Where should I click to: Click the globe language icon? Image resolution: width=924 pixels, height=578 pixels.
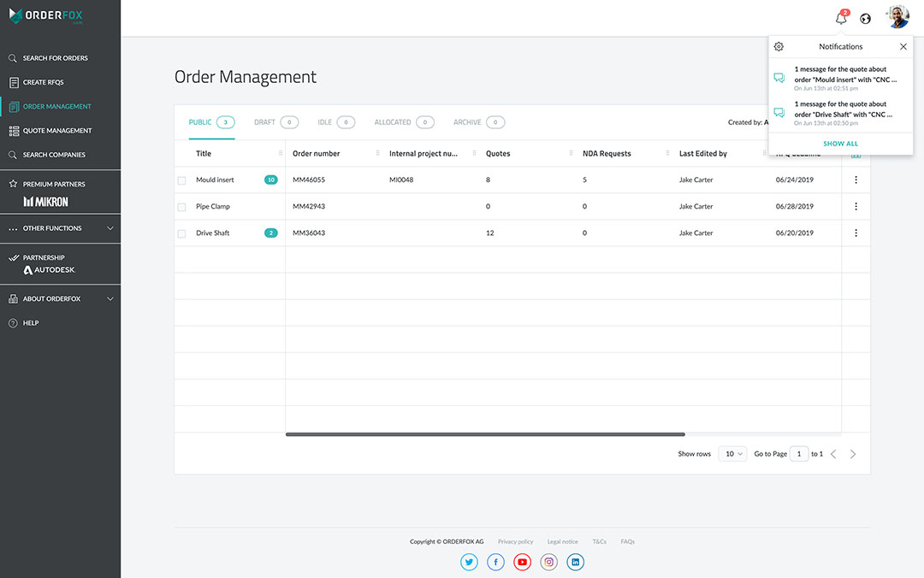tap(866, 19)
